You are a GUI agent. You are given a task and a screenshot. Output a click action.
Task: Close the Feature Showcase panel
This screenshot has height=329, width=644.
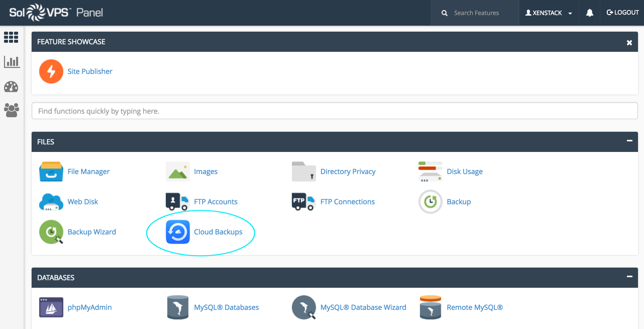tap(629, 43)
